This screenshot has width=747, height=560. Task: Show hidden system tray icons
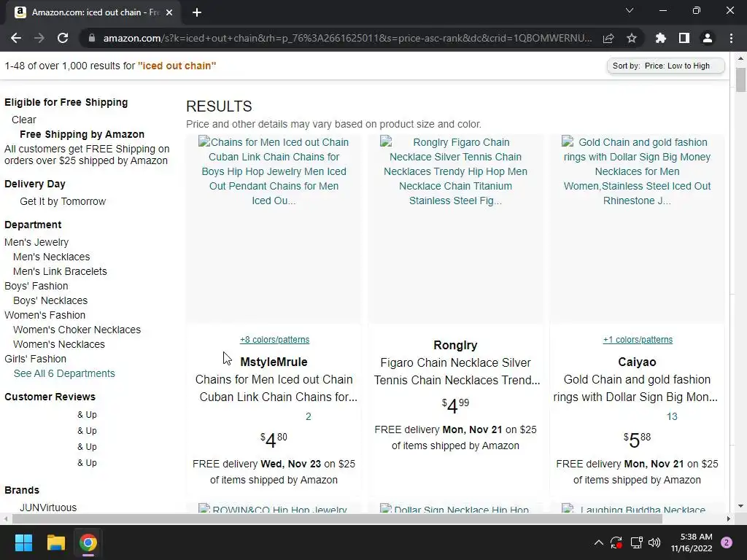[599, 542]
